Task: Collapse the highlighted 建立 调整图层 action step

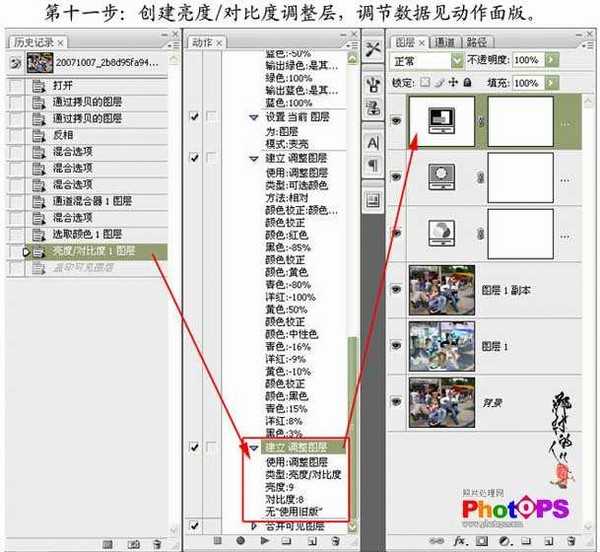Action: pos(254,447)
